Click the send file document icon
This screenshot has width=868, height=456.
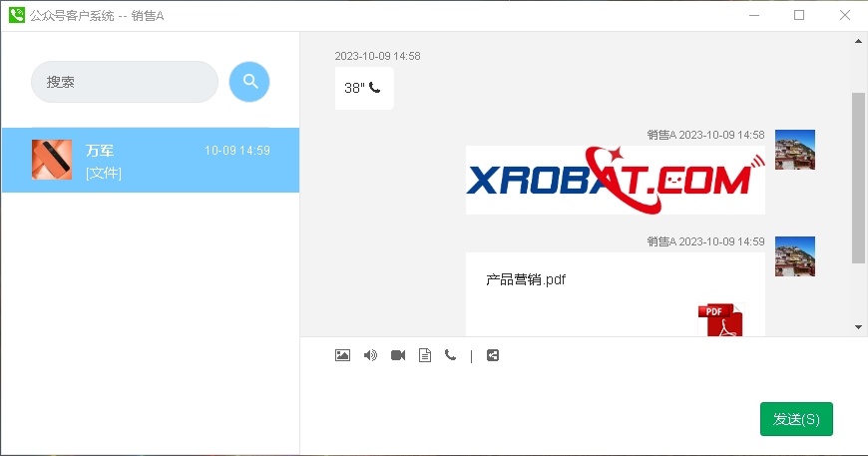[425, 355]
